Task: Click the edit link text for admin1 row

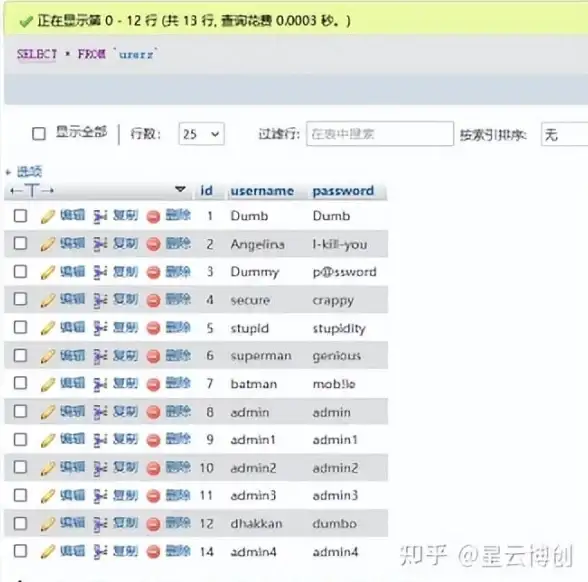Action: pos(72,439)
